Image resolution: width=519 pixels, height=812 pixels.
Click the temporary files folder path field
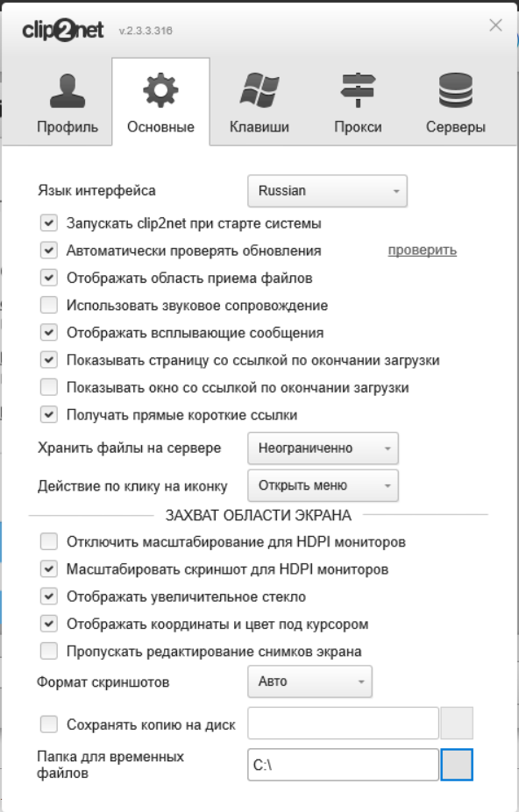tap(344, 765)
